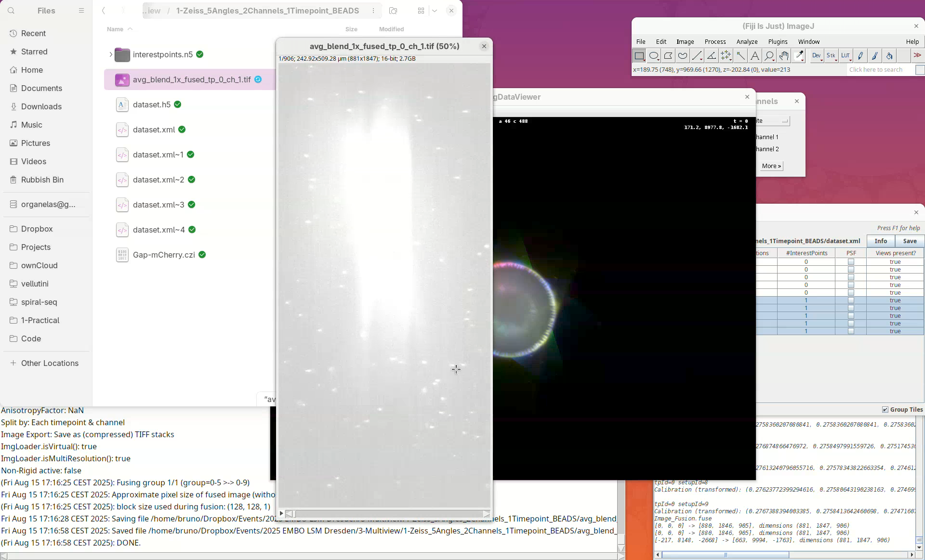Select the Multi-point tool
The height and width of the screenshot is (560, 925).
pos(726,56)
